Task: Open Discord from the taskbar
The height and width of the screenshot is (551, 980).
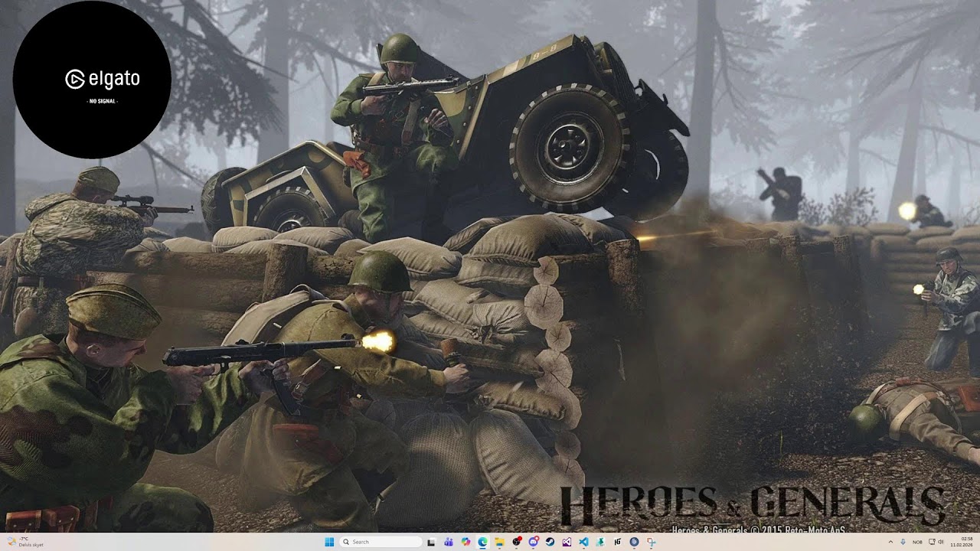Action: [x=534, y=542]
